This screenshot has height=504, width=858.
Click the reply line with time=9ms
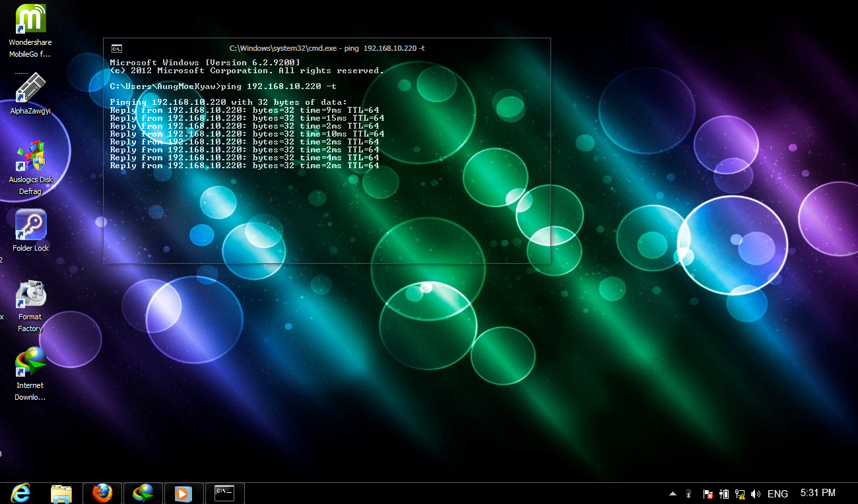(x=244, y=110)
